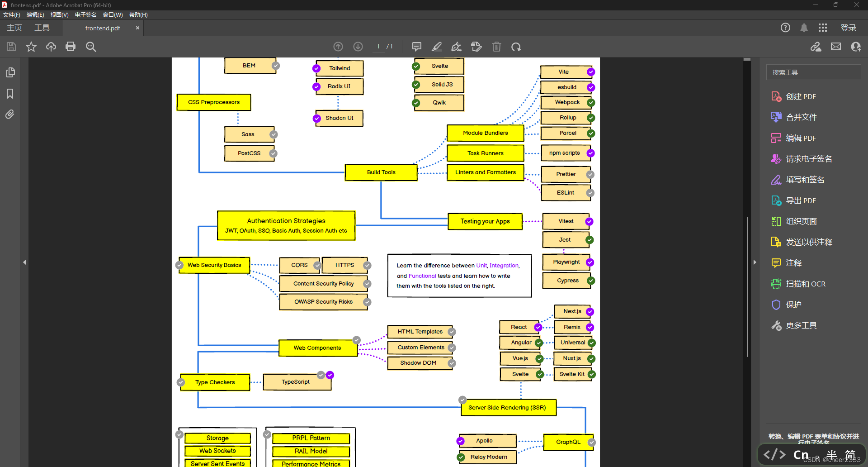Viewport: 868px width, 467px height.
Task: Click the Save file icon
Action: (11, 47)
